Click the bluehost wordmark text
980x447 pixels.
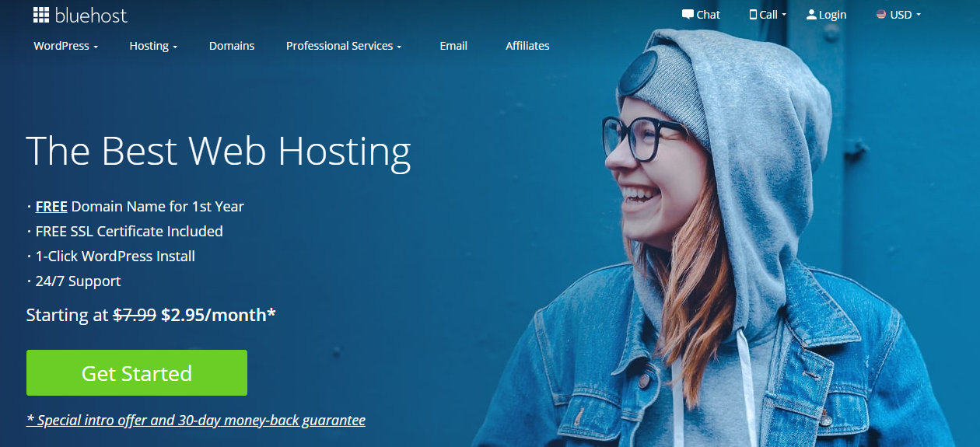click(x=91, y=15)
